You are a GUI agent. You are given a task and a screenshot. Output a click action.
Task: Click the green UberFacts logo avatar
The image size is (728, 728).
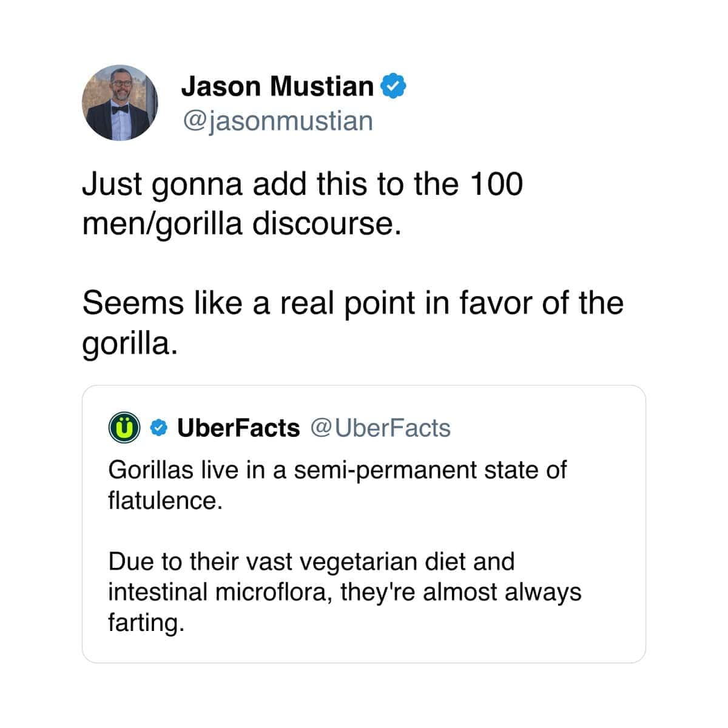pyautogui.click(x=124, y=428)
